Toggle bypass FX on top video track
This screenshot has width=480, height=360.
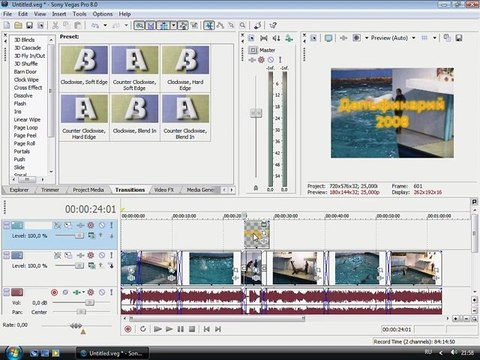(x=57, y=226)
